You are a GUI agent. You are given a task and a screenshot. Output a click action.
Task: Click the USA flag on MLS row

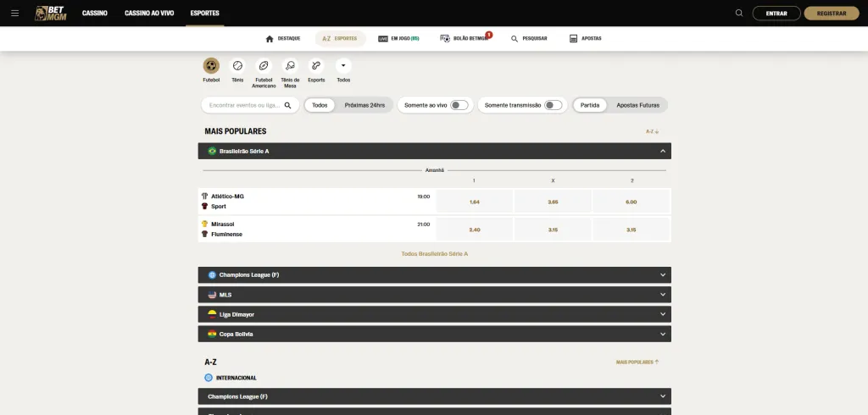(x=212, y=295)
